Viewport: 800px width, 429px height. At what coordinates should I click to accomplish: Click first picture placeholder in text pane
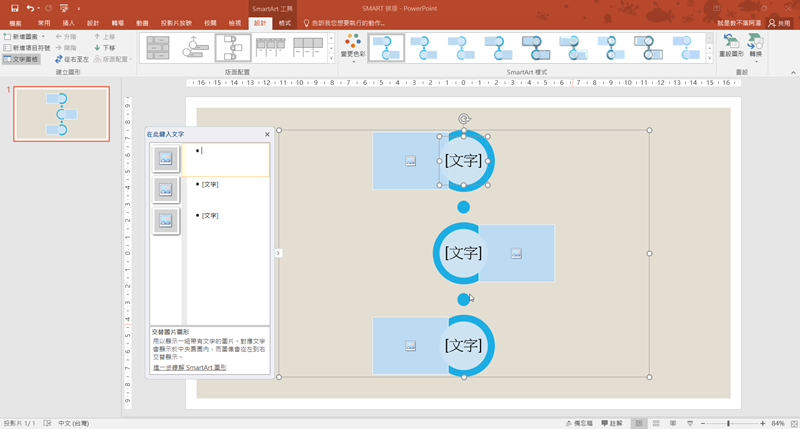coord(165,158)
